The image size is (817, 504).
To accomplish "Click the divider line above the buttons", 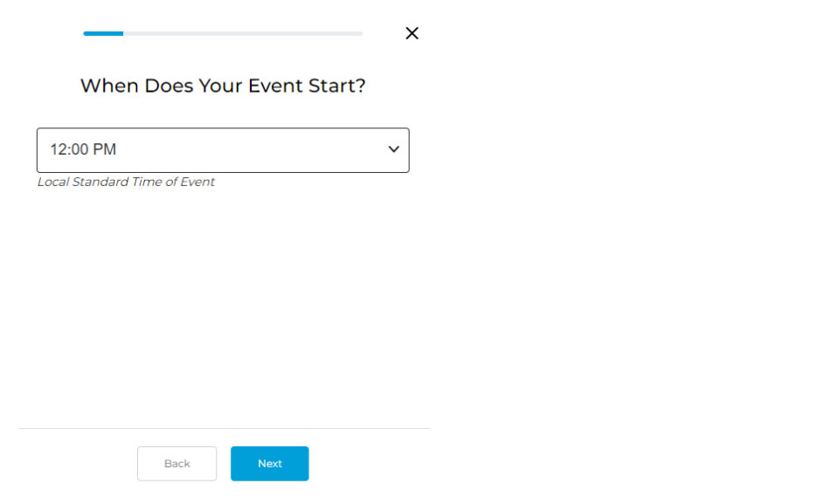I will 224,428.
